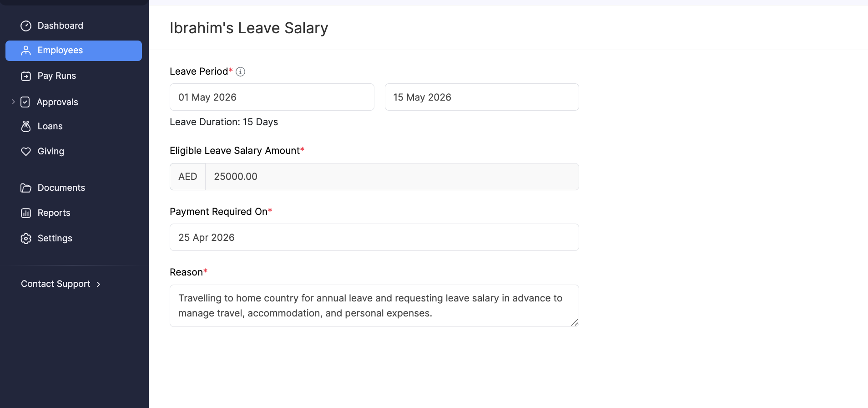Click the Approvals checkmark icon
This screenshot has width=868, height=408.
[x=26, y=102]
